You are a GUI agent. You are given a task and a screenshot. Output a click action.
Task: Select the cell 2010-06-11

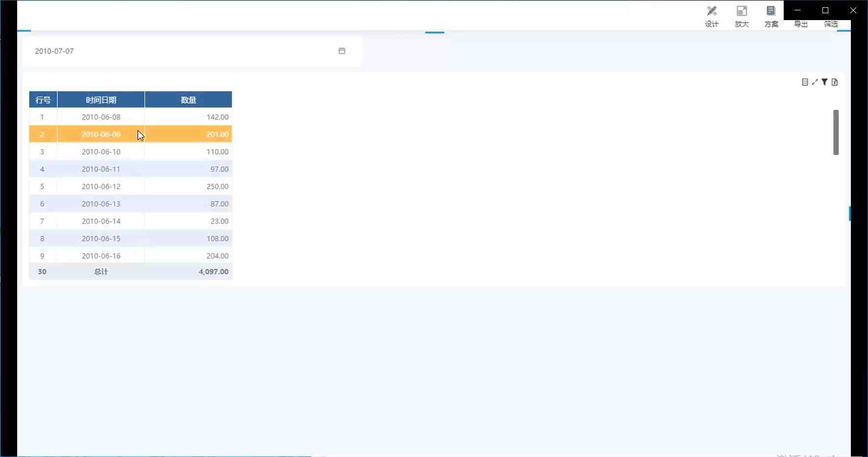tap(101, 169)
